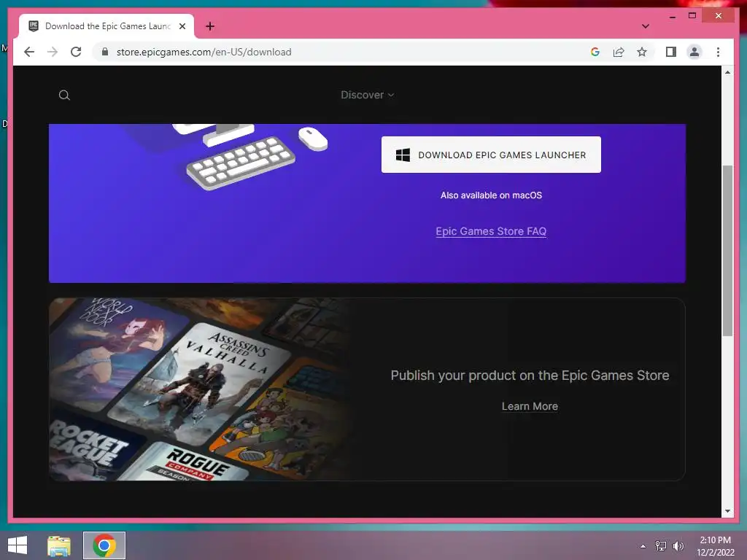This screenshot has height=560, width=747.
Task: Click the 'Also available on macOS' text
Action: (491, 195)
